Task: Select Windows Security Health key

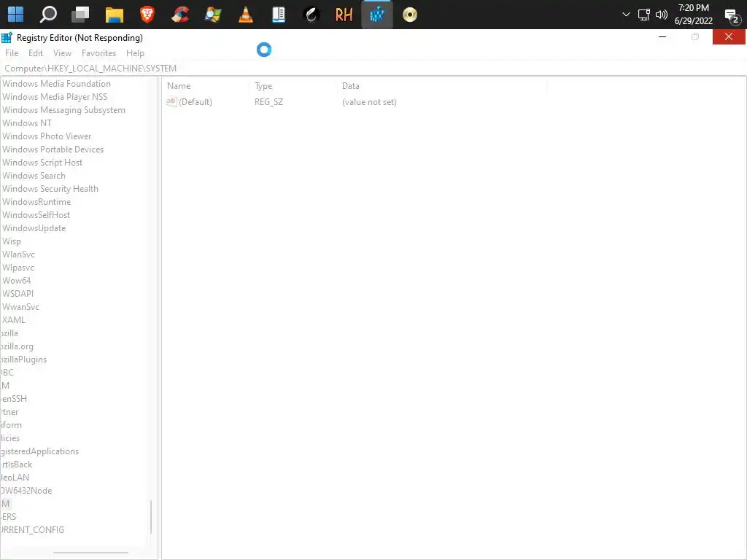Action: (x=50, y=189)
